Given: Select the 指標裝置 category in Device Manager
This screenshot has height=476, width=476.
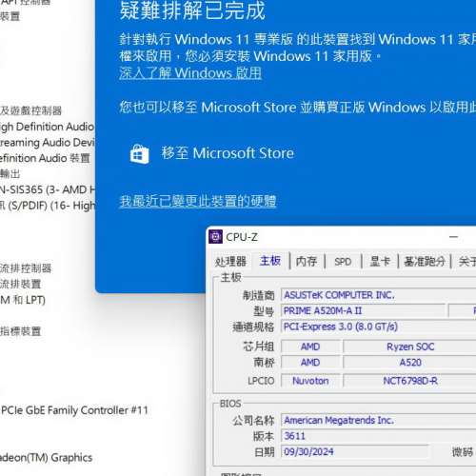Looking at the screenshot, I should point(20,331).
